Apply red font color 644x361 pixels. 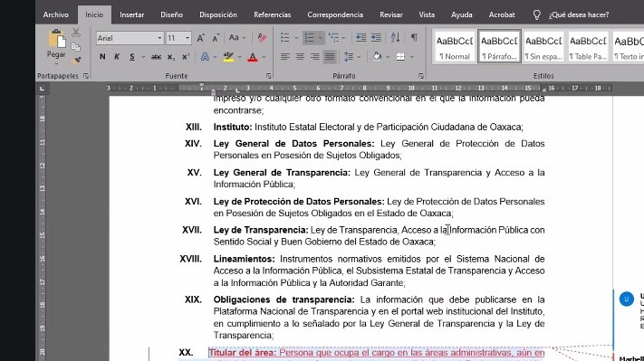[253, 57]
